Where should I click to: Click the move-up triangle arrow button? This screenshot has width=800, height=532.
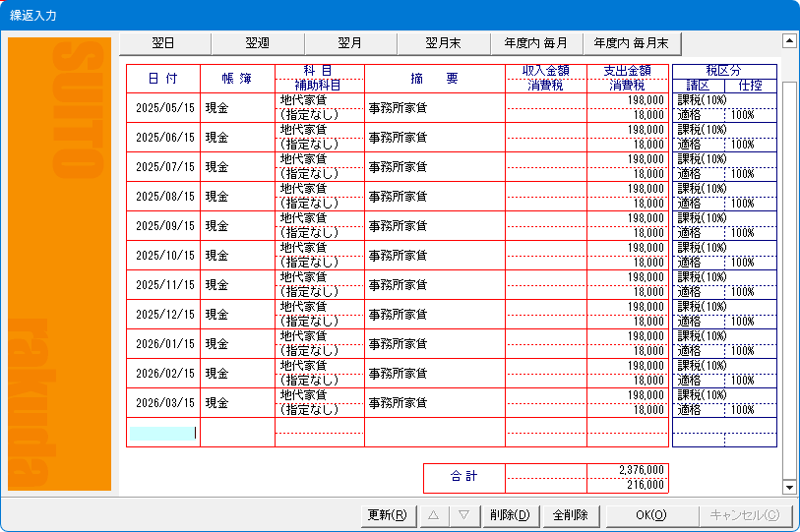click(x=433, y=514)
